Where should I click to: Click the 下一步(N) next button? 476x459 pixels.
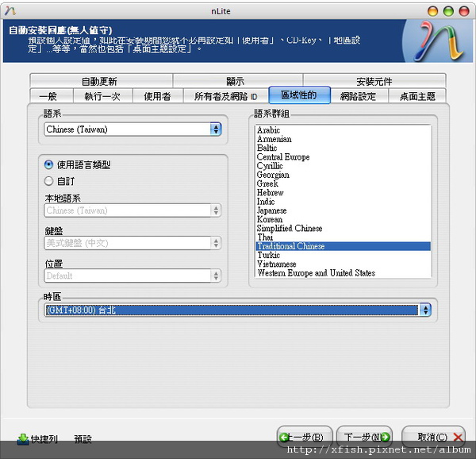[x=364, y=437]
